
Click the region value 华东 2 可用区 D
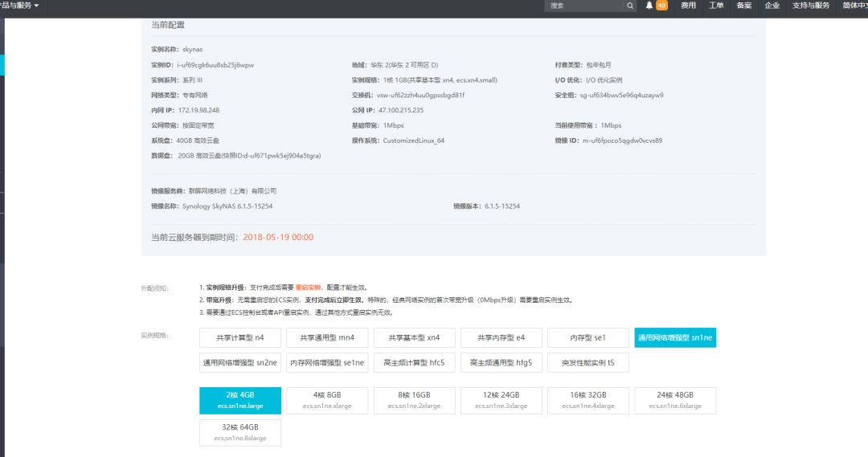click(x=404, y=65)
